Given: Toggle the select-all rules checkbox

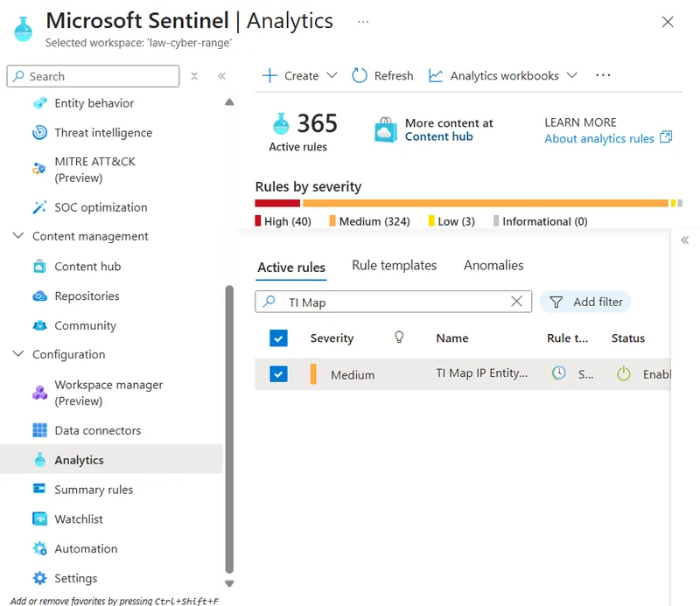Looking at the screenshot, I should [x=278, y=338].
